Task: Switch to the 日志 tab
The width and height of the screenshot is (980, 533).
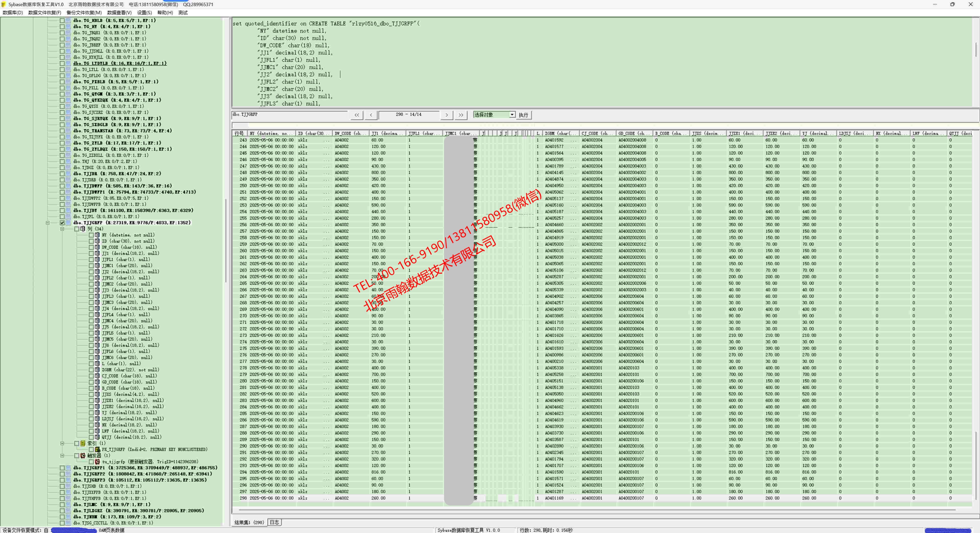Action: point(274,522)
